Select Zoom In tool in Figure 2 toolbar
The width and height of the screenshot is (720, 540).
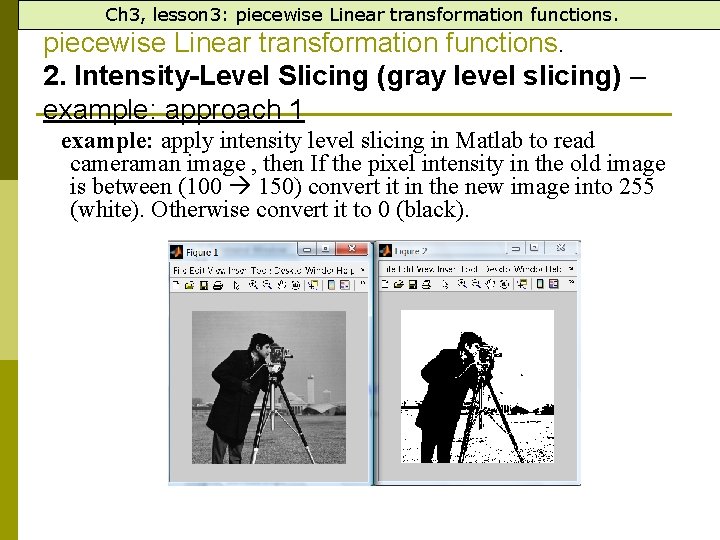click(462, 284)
